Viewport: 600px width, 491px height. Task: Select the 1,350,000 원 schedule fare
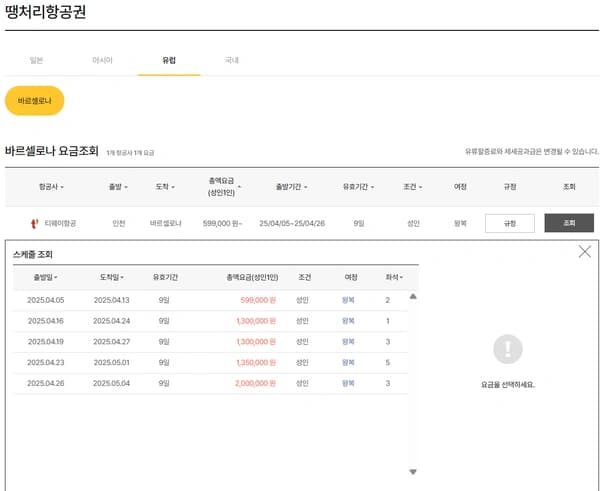pyautogui.click(x=256, y=362)
